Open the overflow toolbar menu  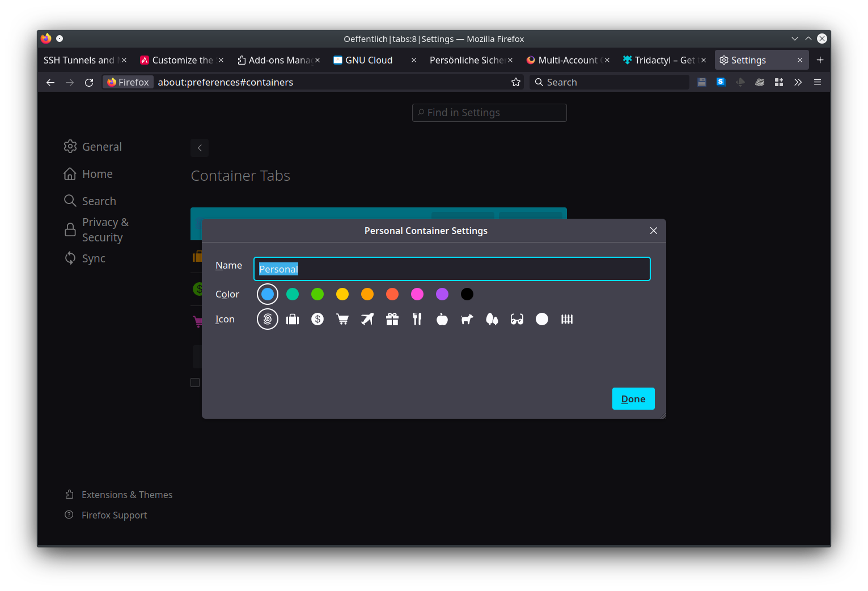[x=798, y=82]
